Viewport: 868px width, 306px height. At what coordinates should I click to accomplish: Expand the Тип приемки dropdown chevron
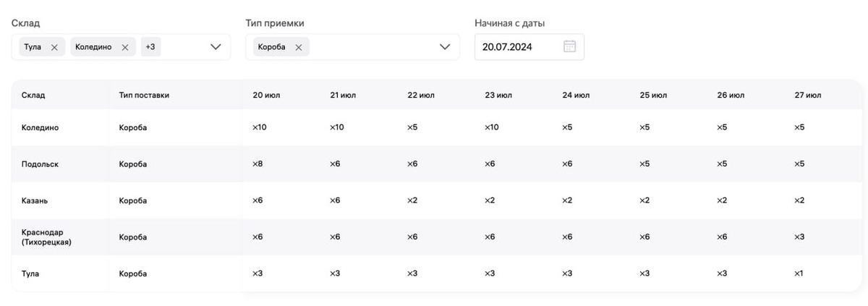(x=445, y=47)
